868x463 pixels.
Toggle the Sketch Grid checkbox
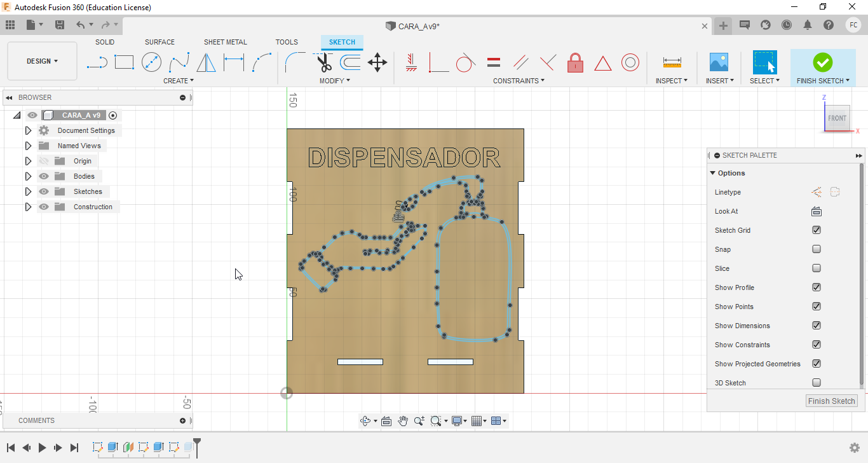click(x=817, y=230)
